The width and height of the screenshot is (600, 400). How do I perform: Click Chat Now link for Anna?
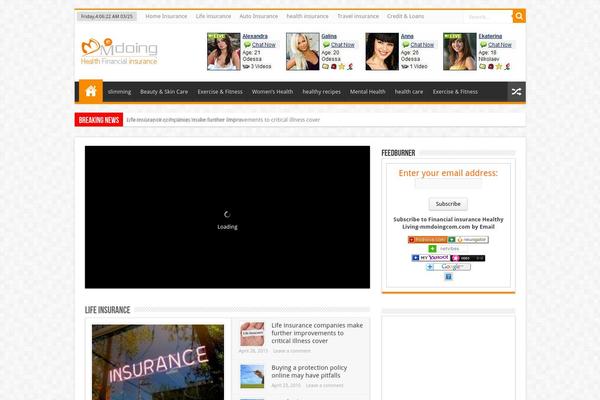422,45
